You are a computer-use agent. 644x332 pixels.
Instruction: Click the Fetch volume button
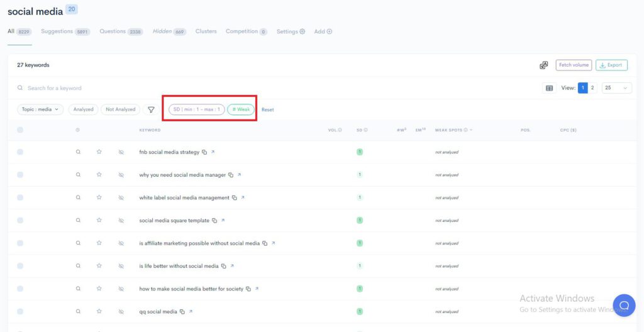pyautogui.click(x=574, y=65)
